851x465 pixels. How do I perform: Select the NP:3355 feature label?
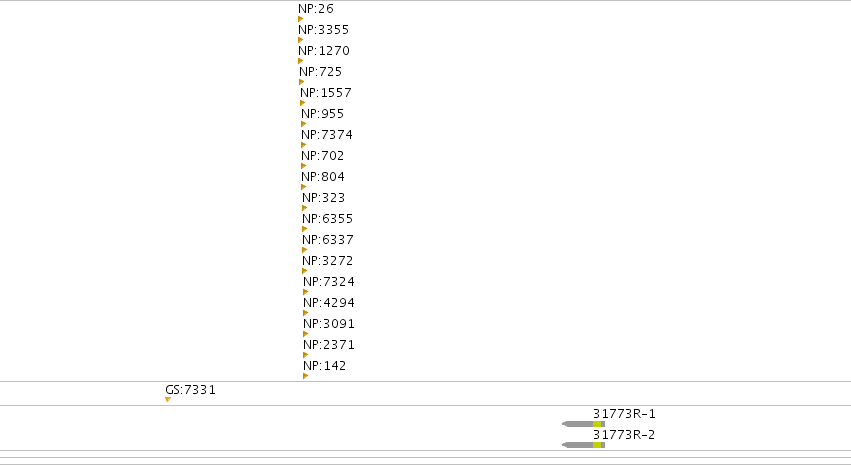[x=323, y=30]
